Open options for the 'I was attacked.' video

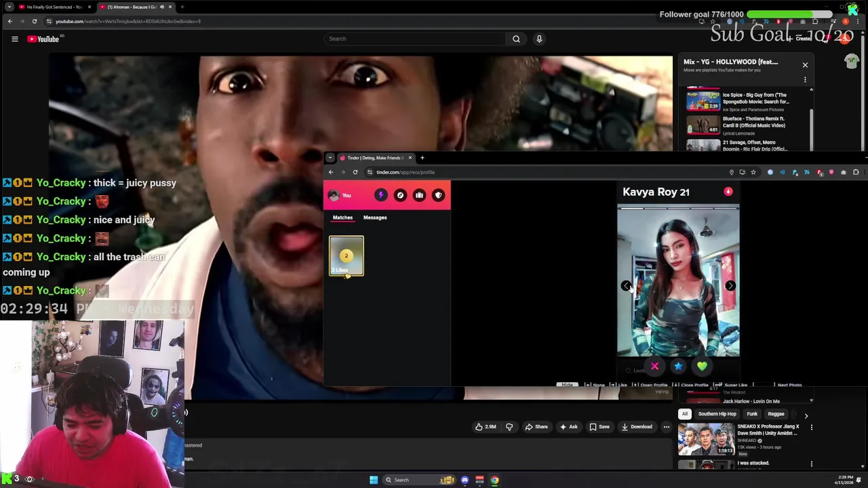click(x=811, y=464)
